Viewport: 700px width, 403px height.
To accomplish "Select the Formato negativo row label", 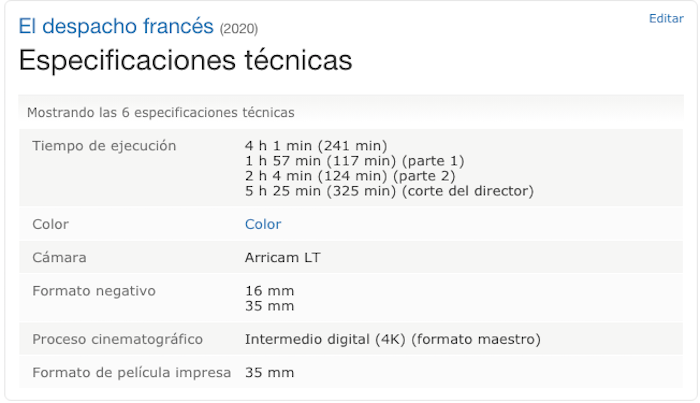I will pos(94,291).
